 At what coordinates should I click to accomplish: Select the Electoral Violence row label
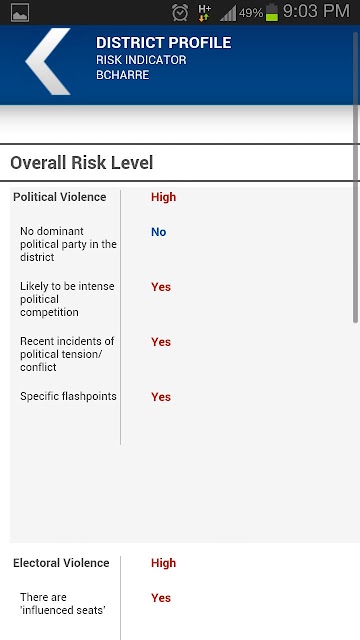(x=61, y=563)
